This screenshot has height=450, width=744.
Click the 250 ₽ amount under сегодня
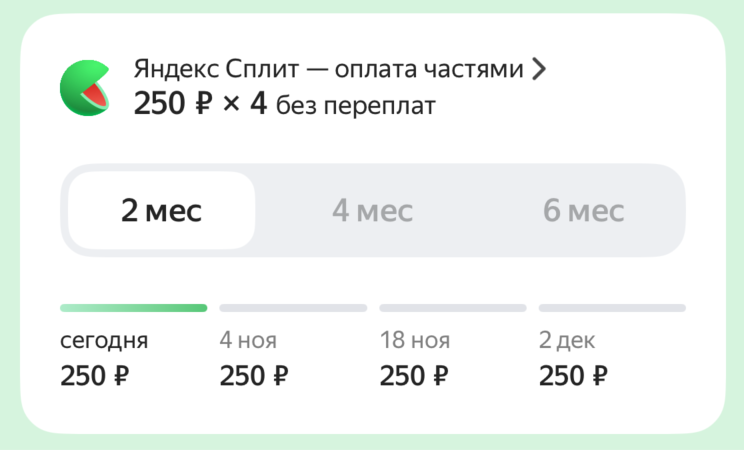pyautogui.click(x=95, y=376)
